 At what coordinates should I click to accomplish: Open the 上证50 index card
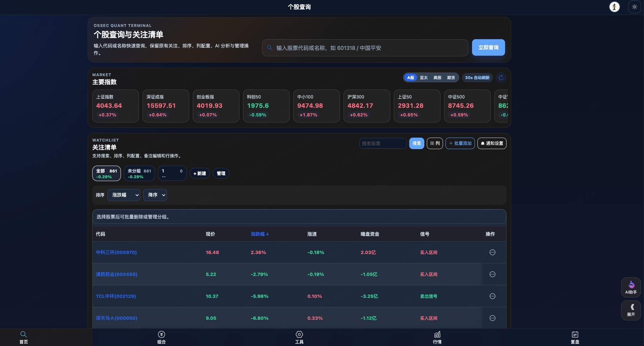pyautogui.click(x=417, y=106)
